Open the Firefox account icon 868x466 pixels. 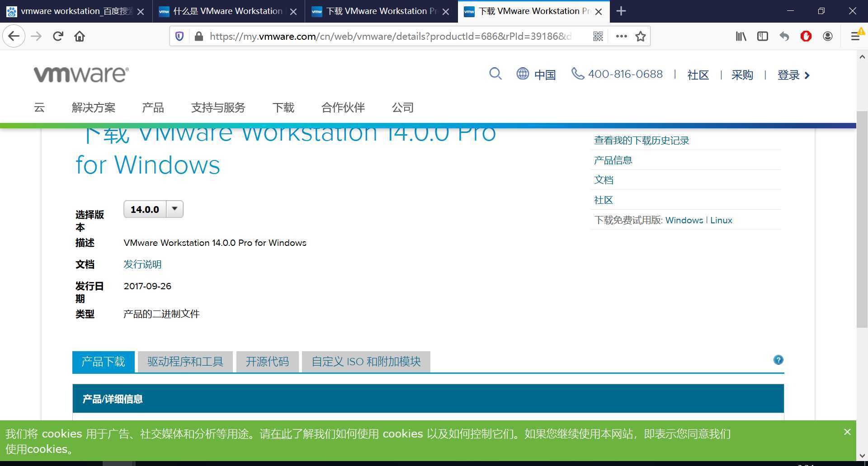(828, 36)
